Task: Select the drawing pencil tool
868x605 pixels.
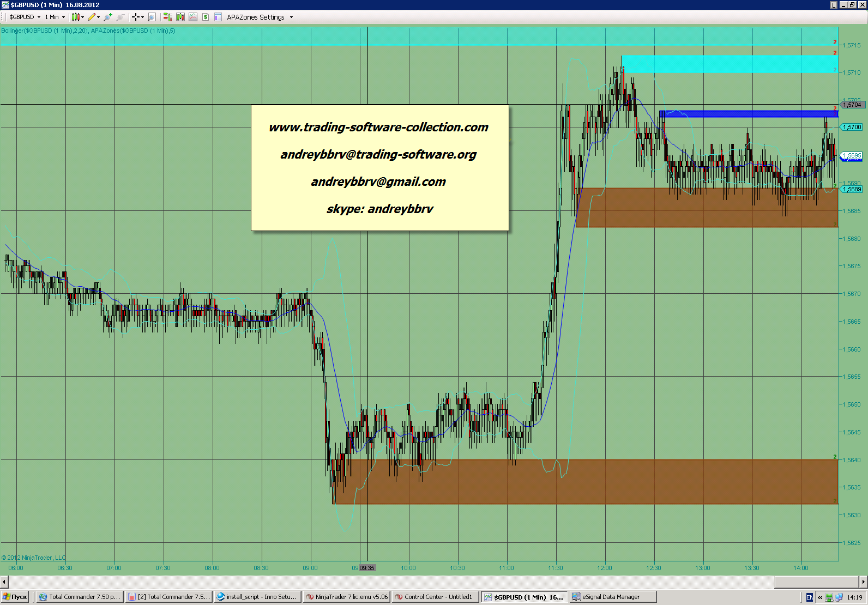Action: point(92,17)
